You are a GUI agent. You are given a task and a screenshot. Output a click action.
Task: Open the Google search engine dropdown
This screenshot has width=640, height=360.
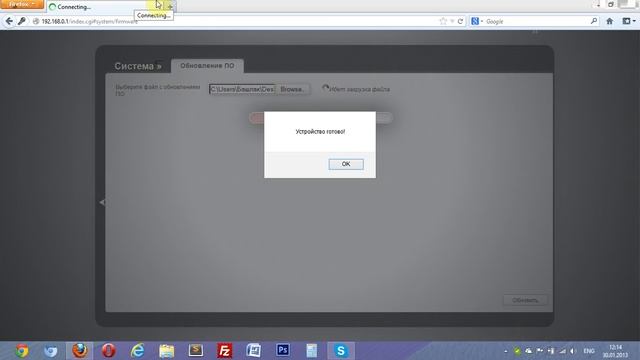pos(476,21)
